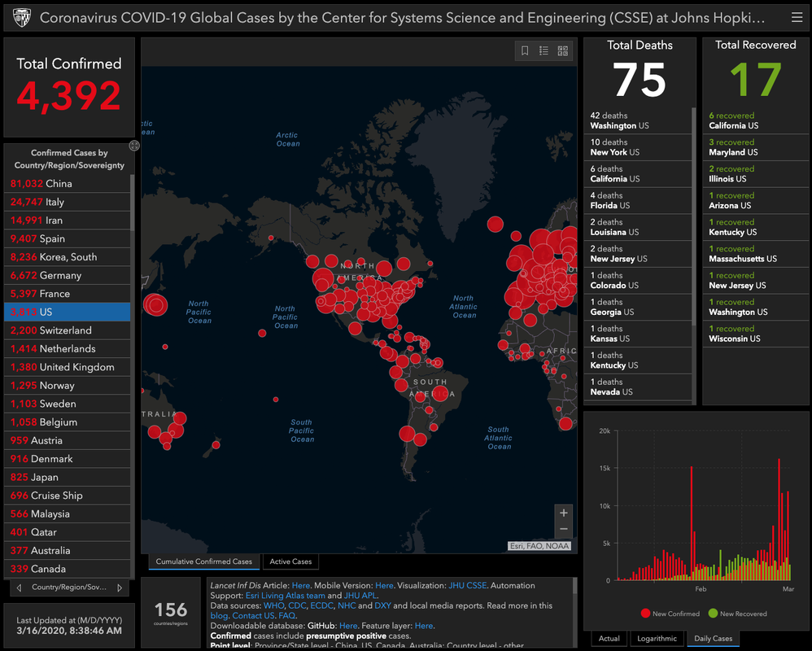Open the basemap gallery grid icon
Screen dimensions: 812x651
click(563, 50)
